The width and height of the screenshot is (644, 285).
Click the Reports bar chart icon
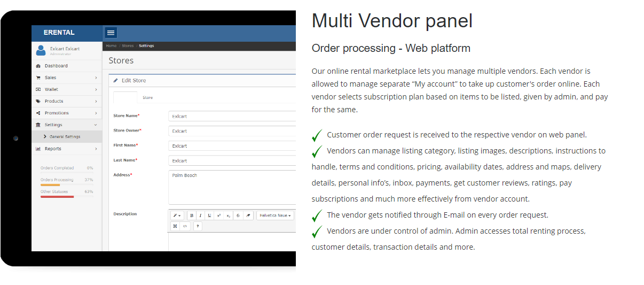[38, 149]
